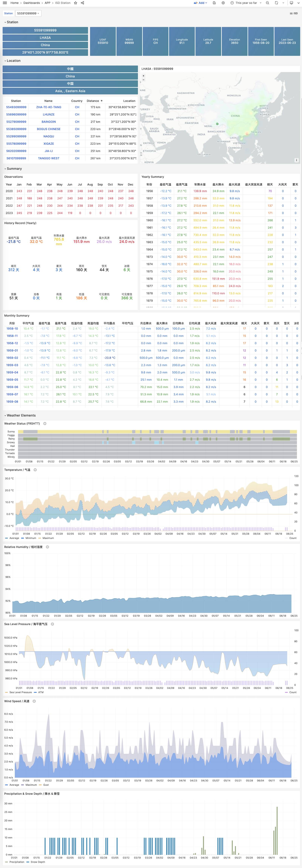302x868 pixels.
Task: Open the Station variable dropdown
Action: point(28,13)
